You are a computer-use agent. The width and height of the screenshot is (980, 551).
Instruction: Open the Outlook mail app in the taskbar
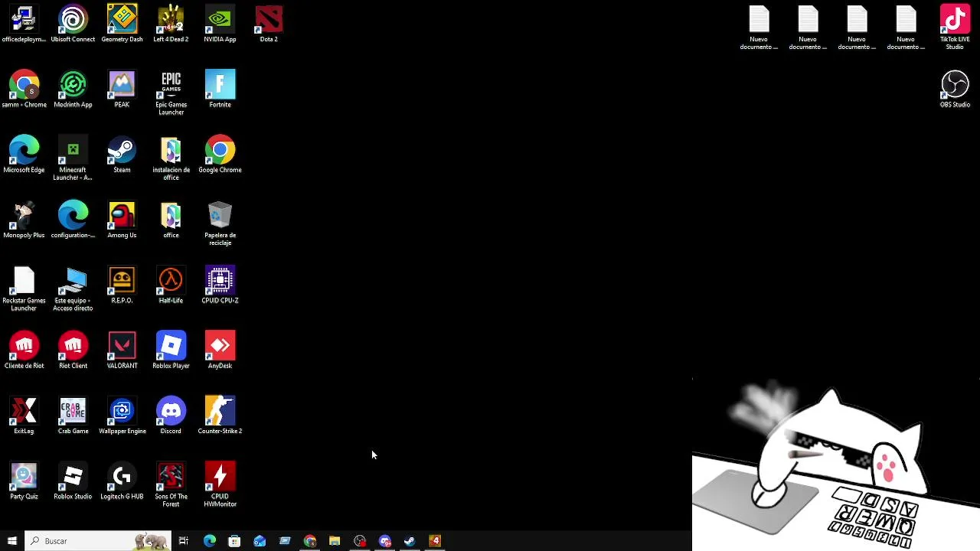click(260, 541)
